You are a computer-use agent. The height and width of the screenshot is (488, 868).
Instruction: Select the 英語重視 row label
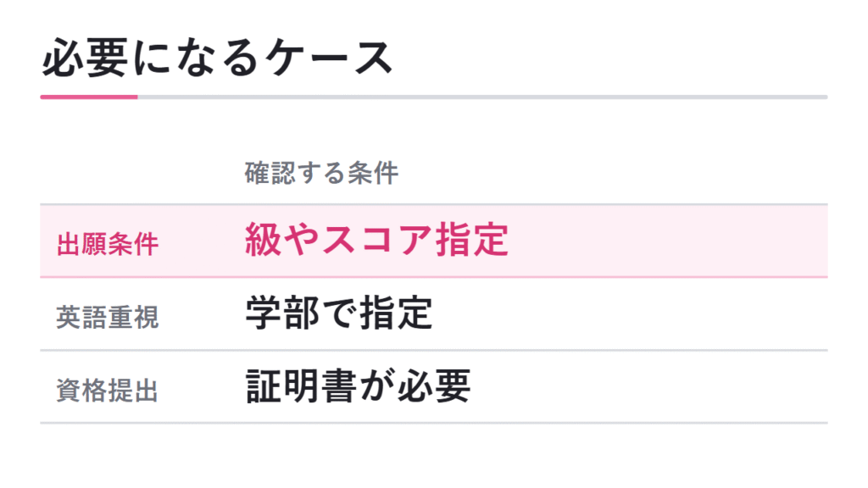pyautogui.click(x=108, y=317)
